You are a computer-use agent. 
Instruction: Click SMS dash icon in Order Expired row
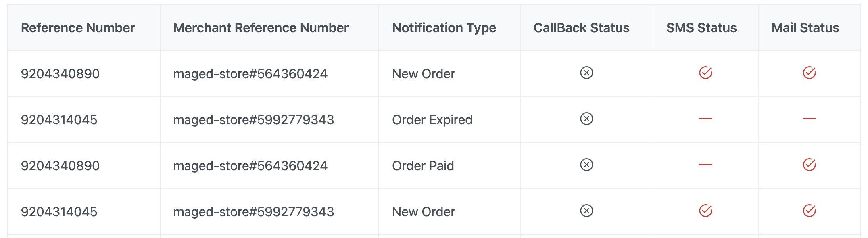tap(705, 119)
